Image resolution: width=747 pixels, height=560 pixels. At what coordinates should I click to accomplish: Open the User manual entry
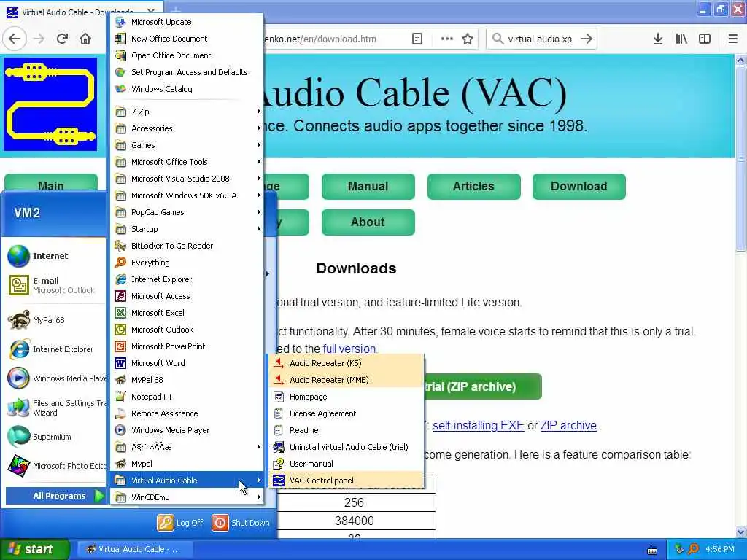(x=347, y=464)
